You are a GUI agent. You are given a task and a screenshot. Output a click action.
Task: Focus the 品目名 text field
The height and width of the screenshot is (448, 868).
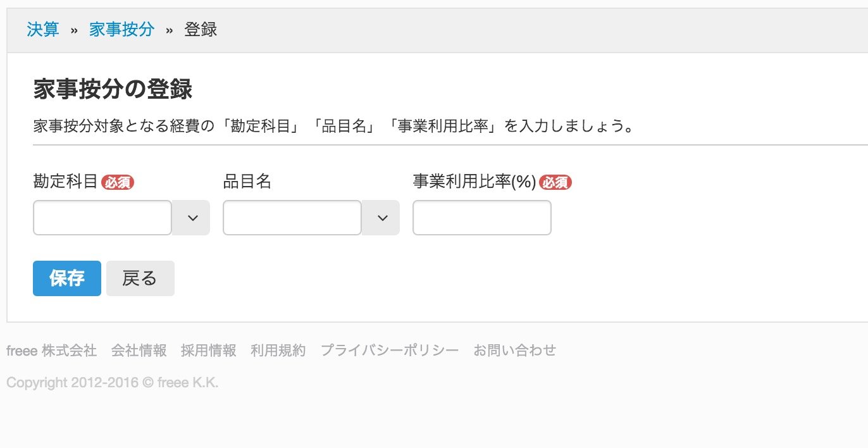292,218
